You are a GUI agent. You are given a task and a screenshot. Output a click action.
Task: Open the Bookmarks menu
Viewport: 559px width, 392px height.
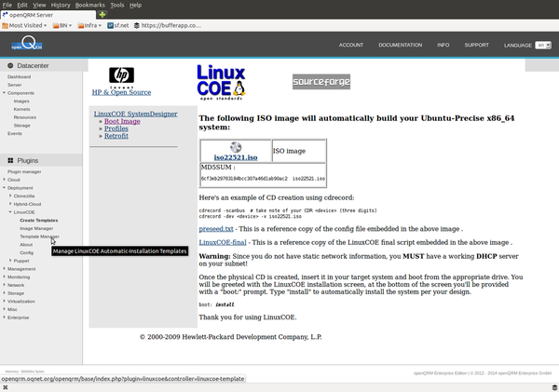coord(89,5)
